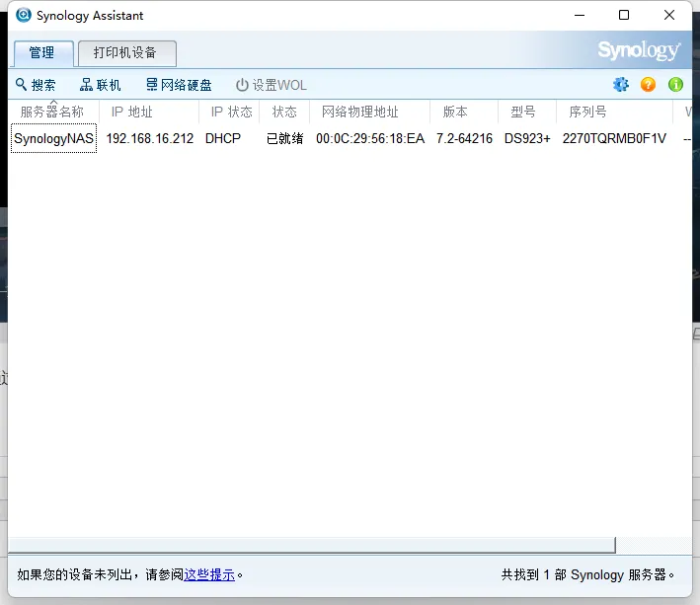
Task: Maximize the Synology Assistant window
Action: coord(624,15)
